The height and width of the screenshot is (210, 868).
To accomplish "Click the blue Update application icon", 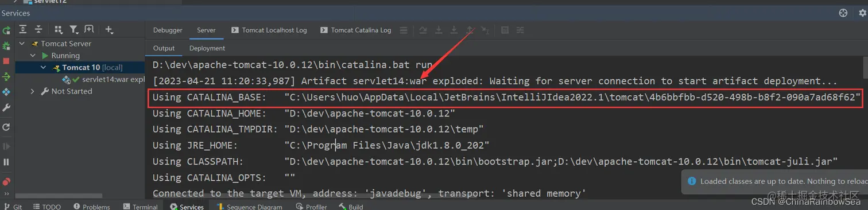I will pyautogui.click(x=6, y=92).
